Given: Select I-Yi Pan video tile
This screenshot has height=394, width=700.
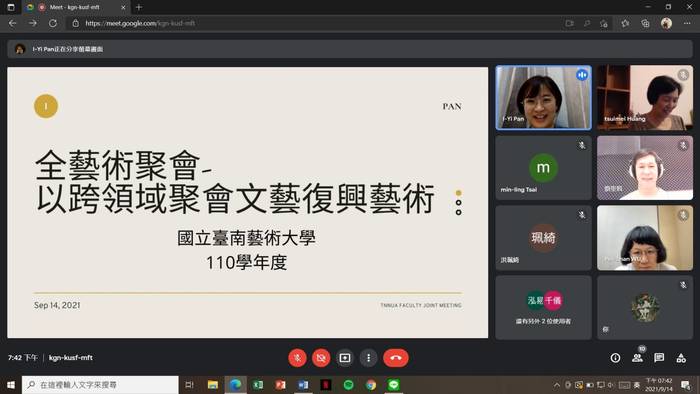Looking at the screenshot, I should (x=543, y=98).
